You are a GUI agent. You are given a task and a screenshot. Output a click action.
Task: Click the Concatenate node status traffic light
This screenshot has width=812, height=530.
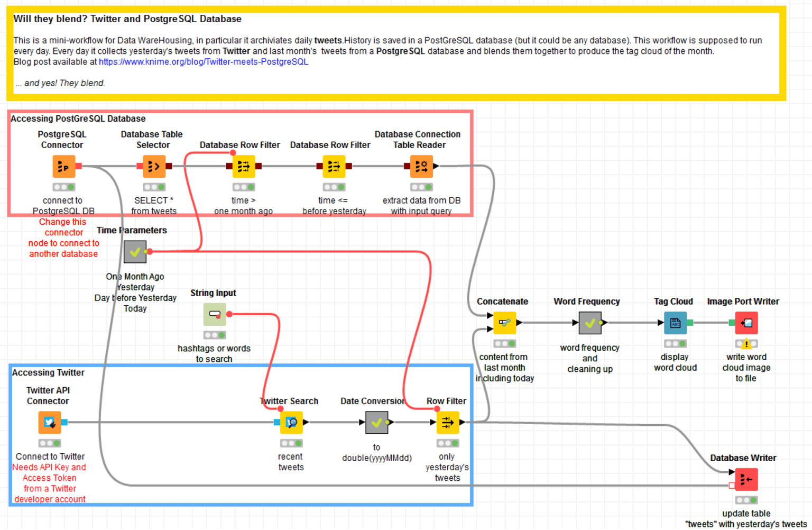click(504, 344)
